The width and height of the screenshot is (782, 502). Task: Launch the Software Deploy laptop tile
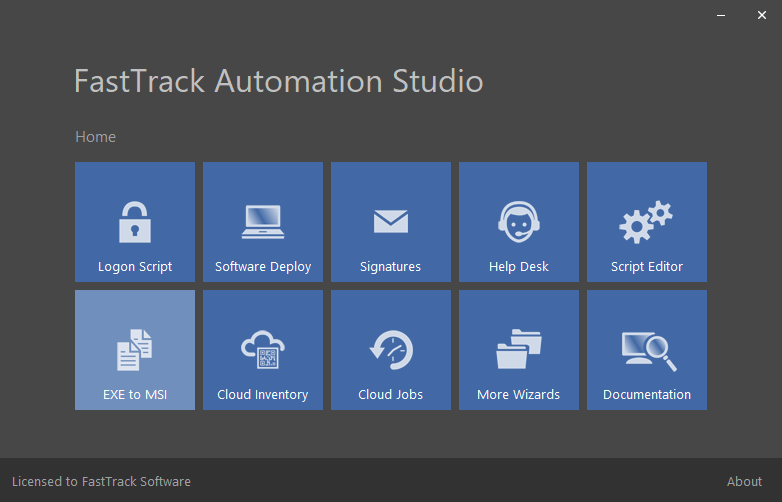263,222
